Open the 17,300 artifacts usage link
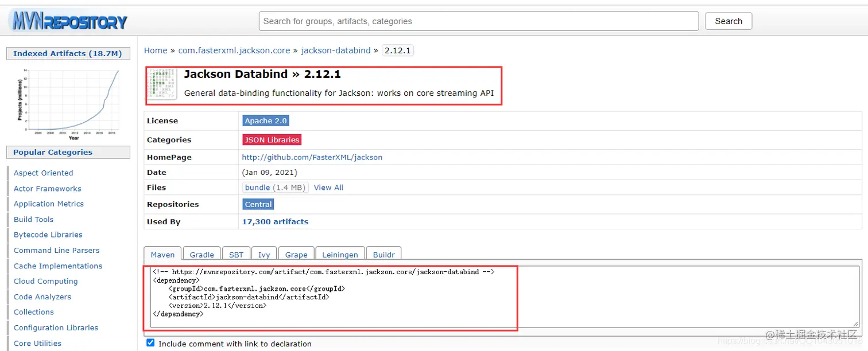The height and width of the screenshot is (351, 868). click(x=275, y=222)
